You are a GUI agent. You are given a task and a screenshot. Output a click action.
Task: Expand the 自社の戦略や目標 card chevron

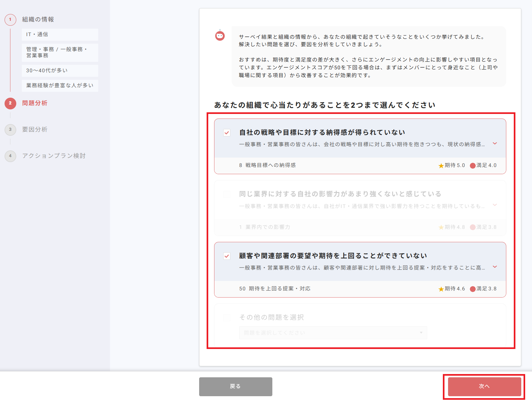pos(495,144)
